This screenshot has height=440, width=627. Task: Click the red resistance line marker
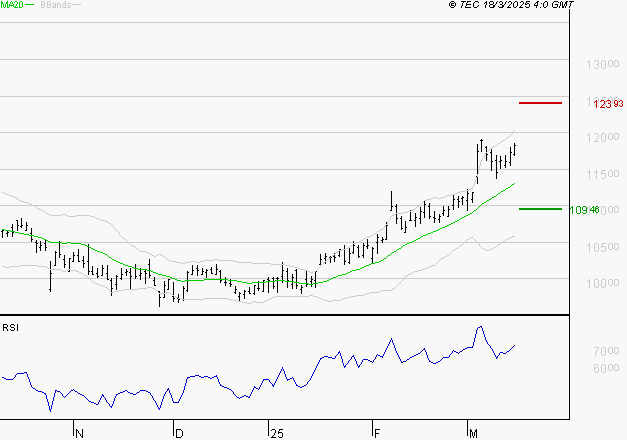pyautogui.click(x=540, y=103)
